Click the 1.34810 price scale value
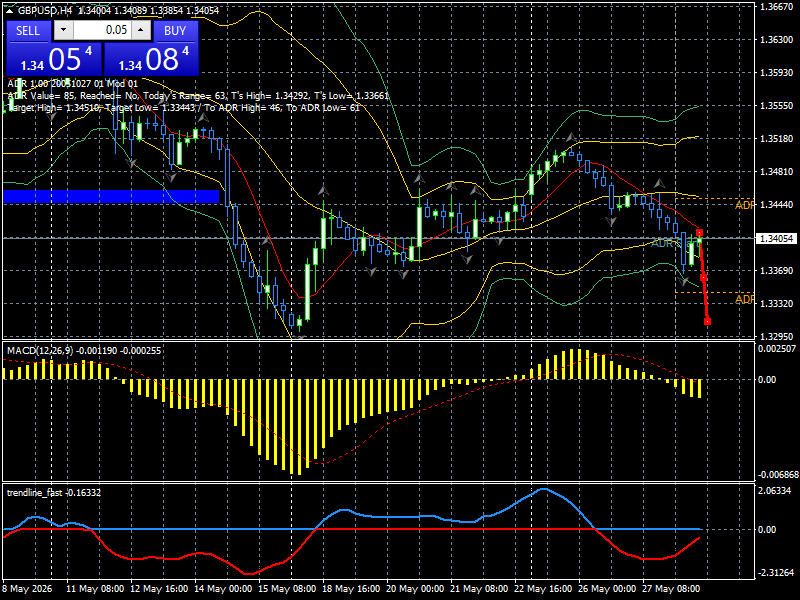The width and height of the screenshot is (800, 600). click(777, 172)
